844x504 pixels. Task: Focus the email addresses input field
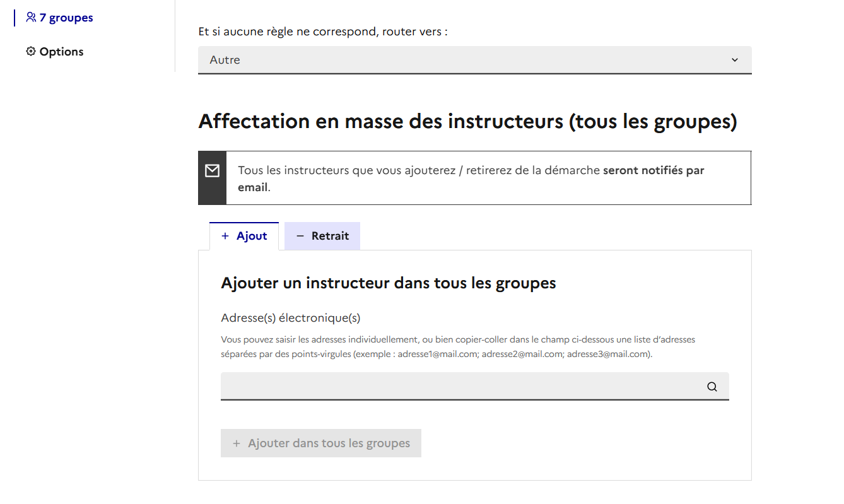[460, 387]
